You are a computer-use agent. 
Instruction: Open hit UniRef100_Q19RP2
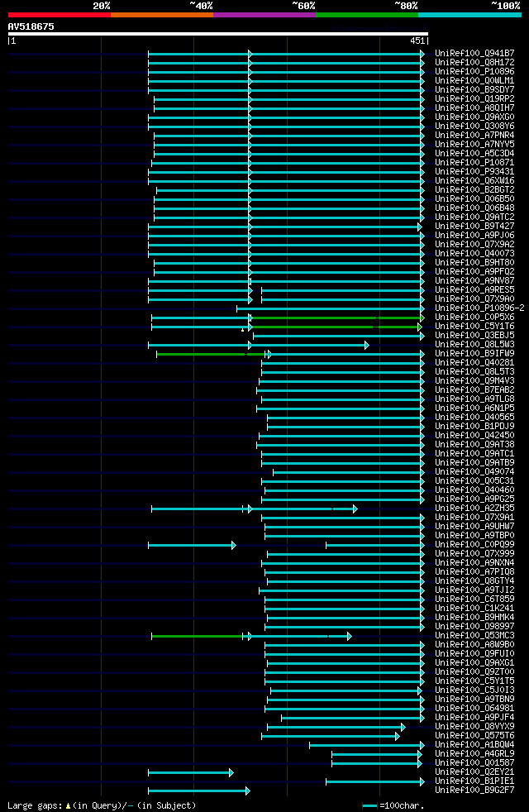474,99
